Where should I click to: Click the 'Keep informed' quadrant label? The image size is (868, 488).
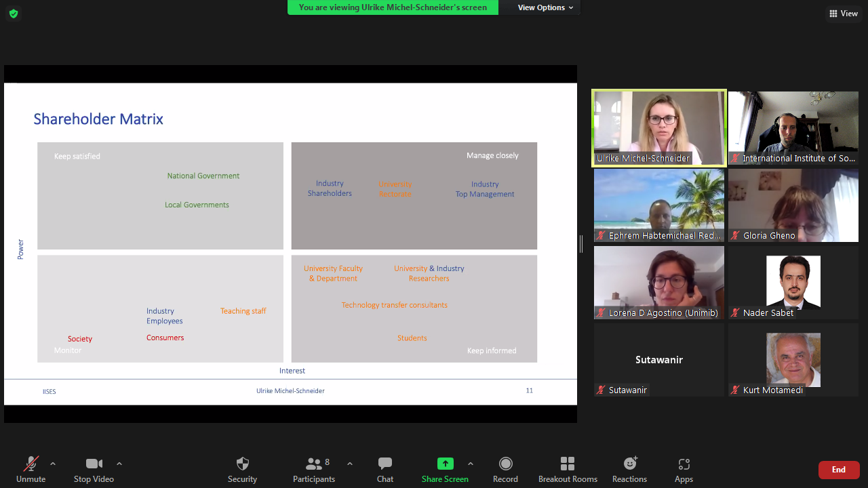coord(492,350)
